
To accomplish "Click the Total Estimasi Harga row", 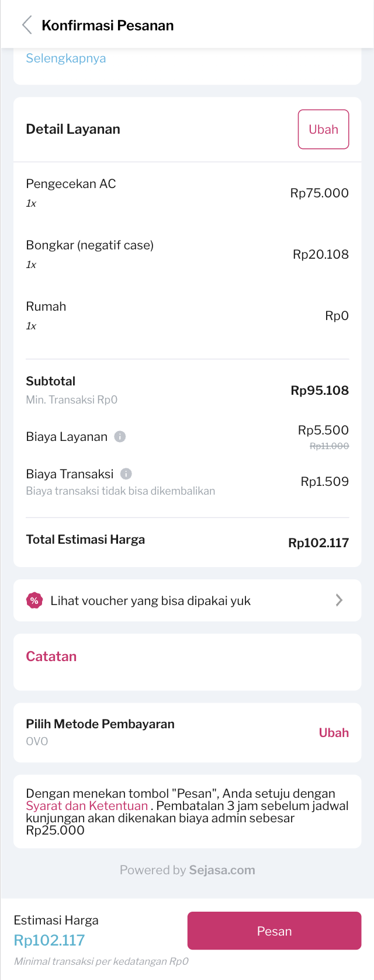I will pyautogui.click(x=187, y=541).
